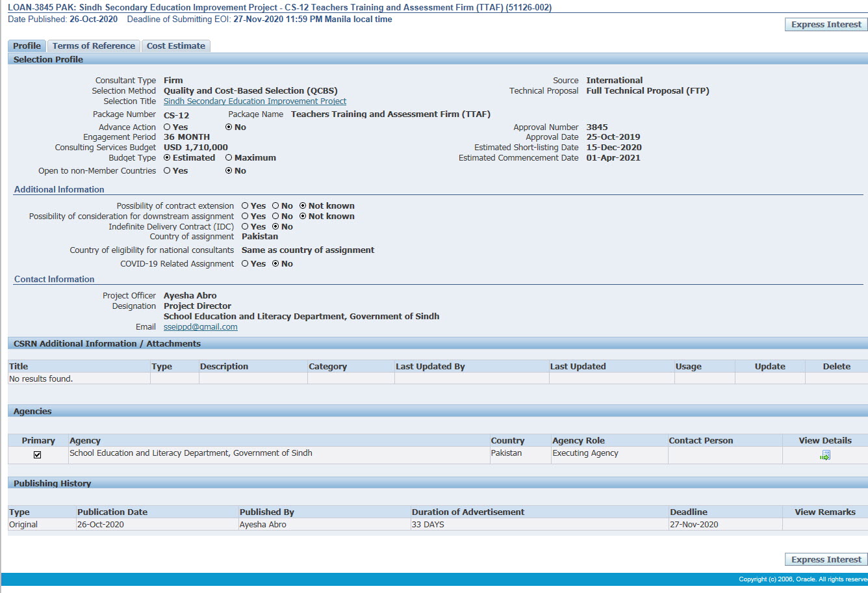Select No for downstream assignment consideration
Viewport: 868px width, 593px height.
[x=275, y=217]
